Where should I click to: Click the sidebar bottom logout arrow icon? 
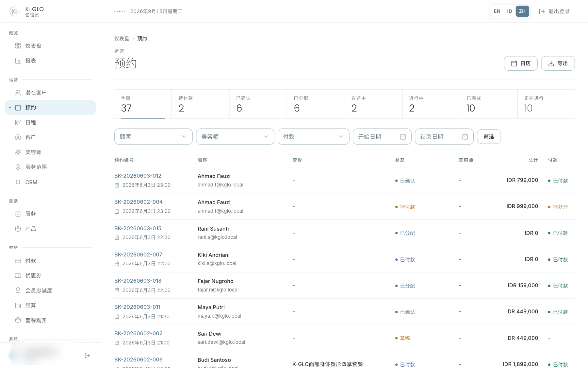87,355
